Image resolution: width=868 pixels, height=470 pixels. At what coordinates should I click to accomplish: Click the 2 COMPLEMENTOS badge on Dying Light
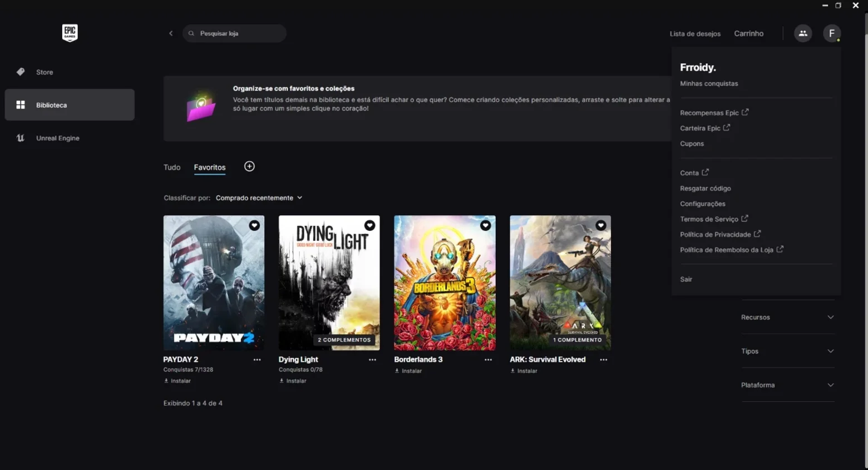(x=344, y=340)
